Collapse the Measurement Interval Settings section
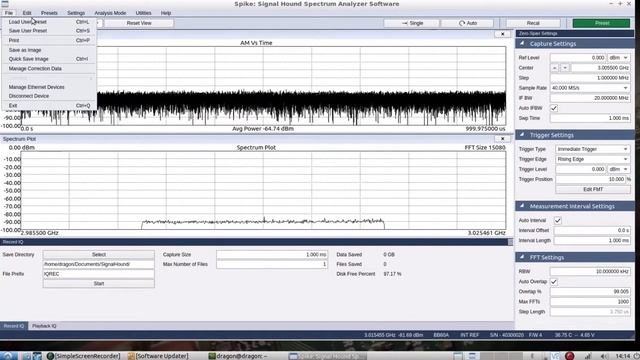Viewport: 640px width, 360px height. coord(522,206)
